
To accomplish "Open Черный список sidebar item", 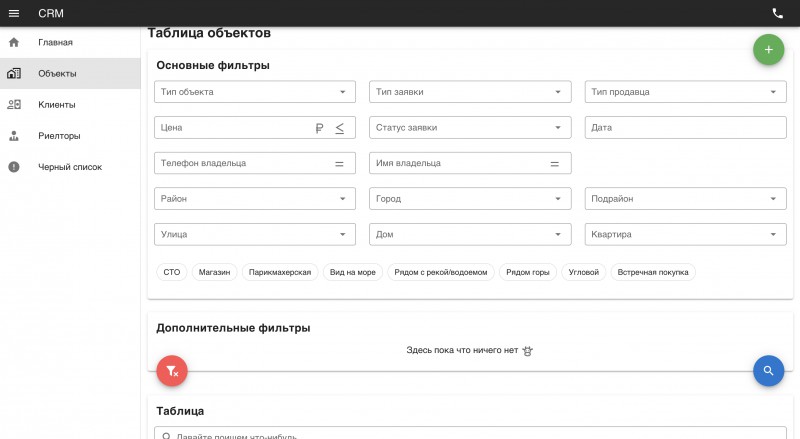I will (70, 167).
